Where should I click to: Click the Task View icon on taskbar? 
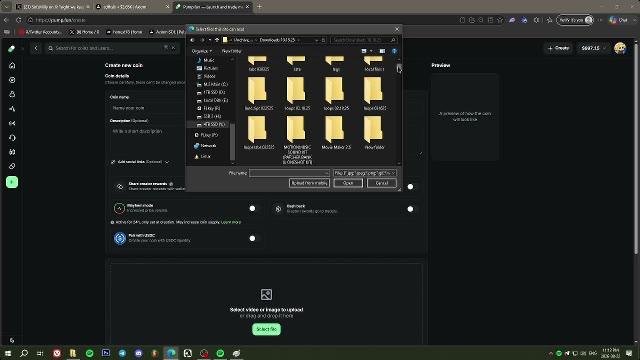[x=40, y=353]
